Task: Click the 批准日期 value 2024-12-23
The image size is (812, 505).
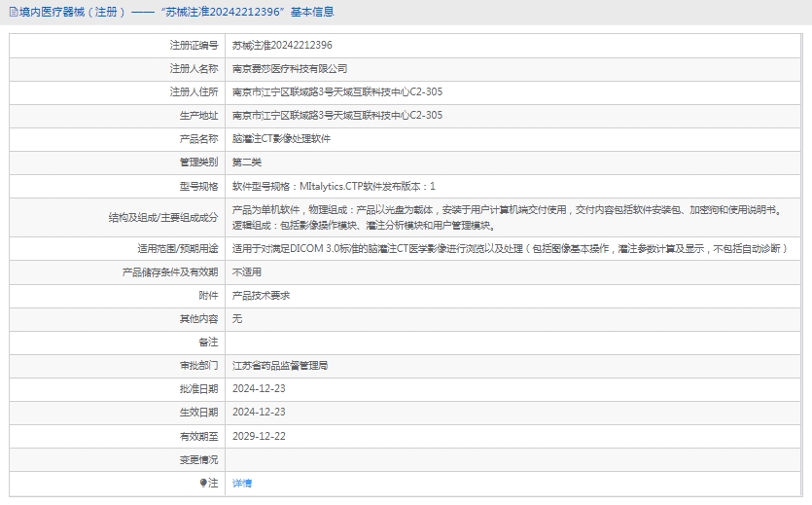Action: tap(259, 389)
